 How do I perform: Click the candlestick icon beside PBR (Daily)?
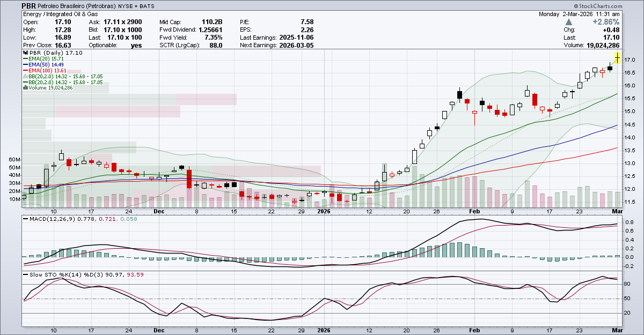(25, 54)
